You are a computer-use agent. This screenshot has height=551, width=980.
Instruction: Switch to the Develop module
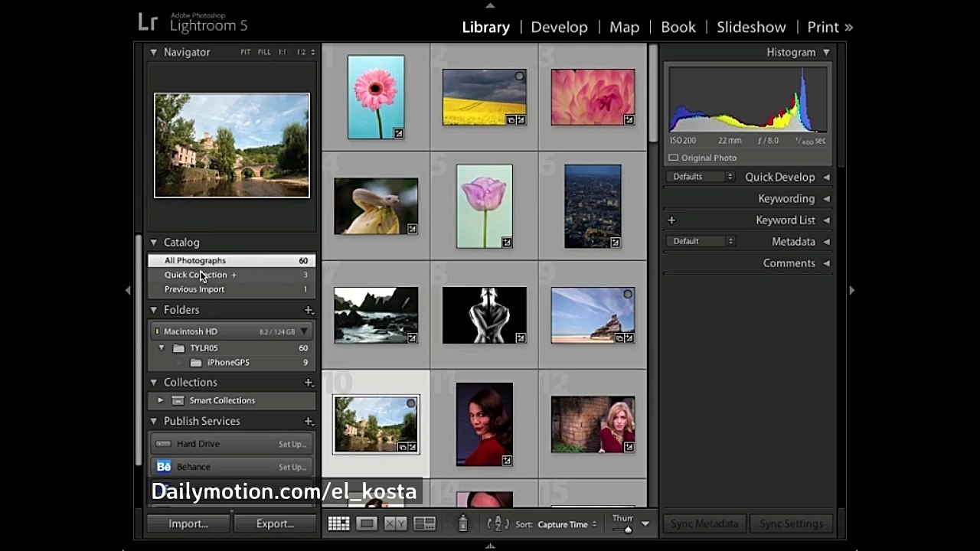tap(560, 27)
